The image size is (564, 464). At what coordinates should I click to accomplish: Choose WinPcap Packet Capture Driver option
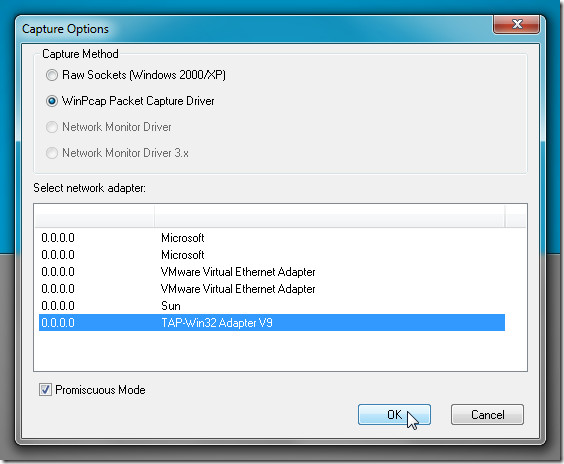pyautogui.click(x=52, y=101)
